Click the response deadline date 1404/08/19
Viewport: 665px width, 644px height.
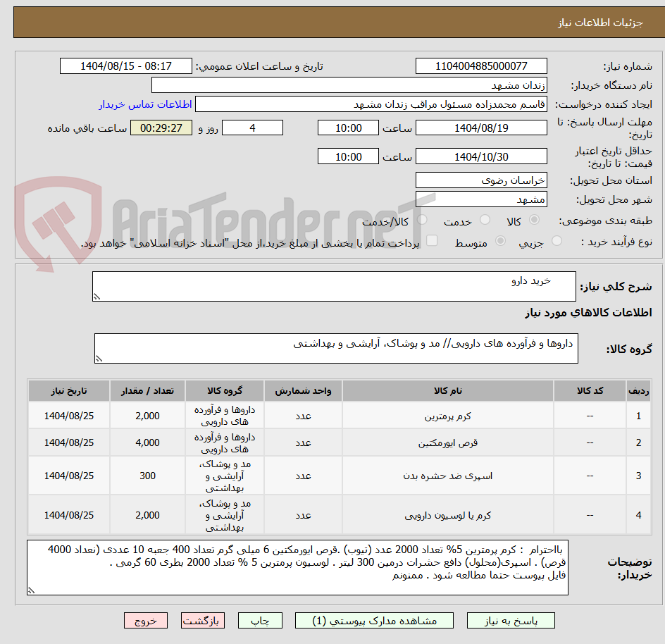coord(481,128)
